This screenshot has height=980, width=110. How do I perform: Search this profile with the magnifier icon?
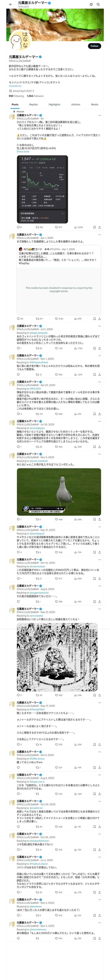pyautogui.click(x=98, y=4)
